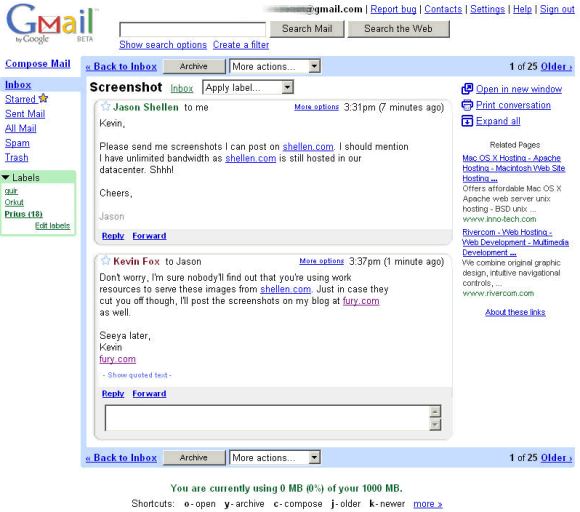Click the Inbox label next to Screenshot

pyautogui.click(x=182, y=88)
